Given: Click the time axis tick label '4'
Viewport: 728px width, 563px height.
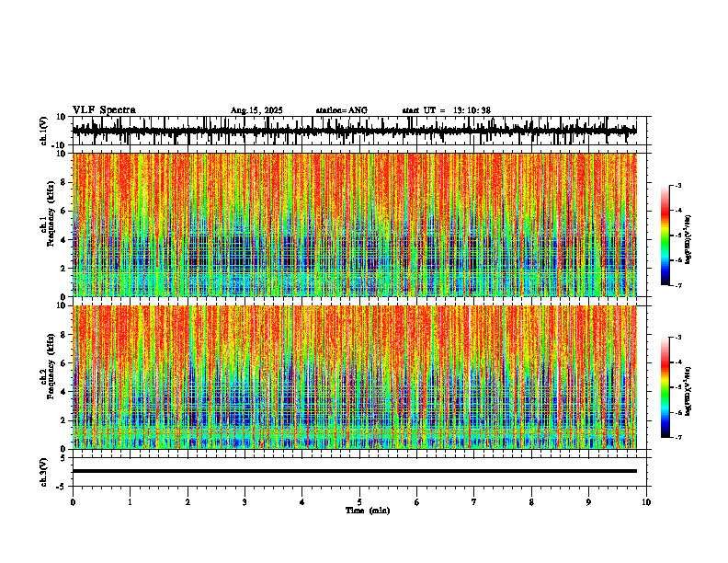Looking at the screenshot, I should pyautogui.click(x=302, y=502).
